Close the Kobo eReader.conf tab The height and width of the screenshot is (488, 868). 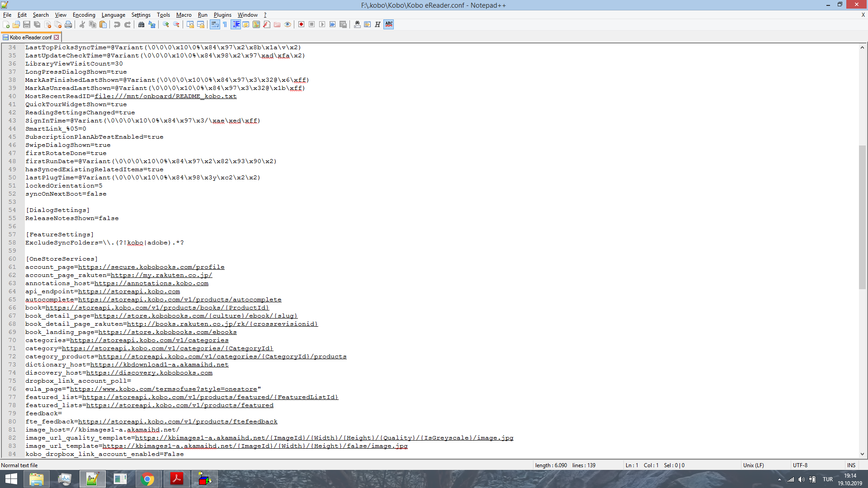(x=57, y=38)
